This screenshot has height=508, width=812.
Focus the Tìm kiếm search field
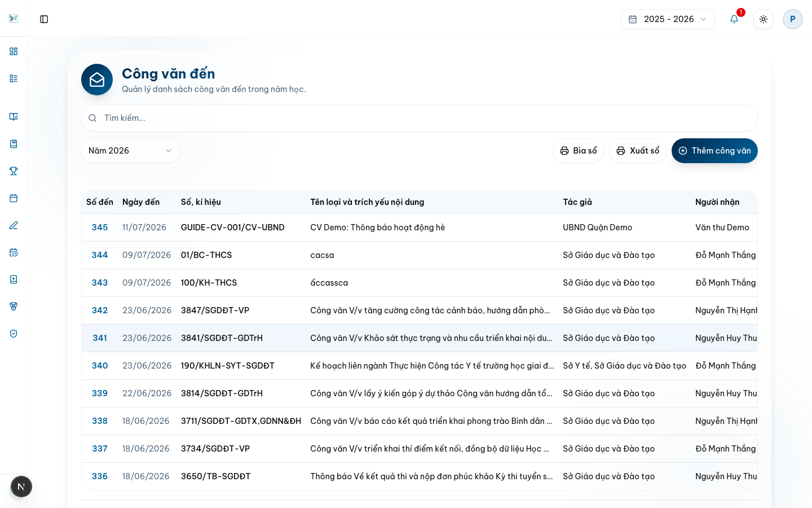(420, 118)
